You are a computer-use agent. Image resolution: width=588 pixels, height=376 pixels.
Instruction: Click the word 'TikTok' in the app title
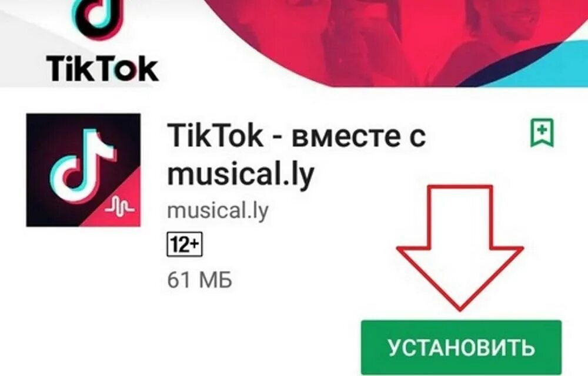point(215,135)
